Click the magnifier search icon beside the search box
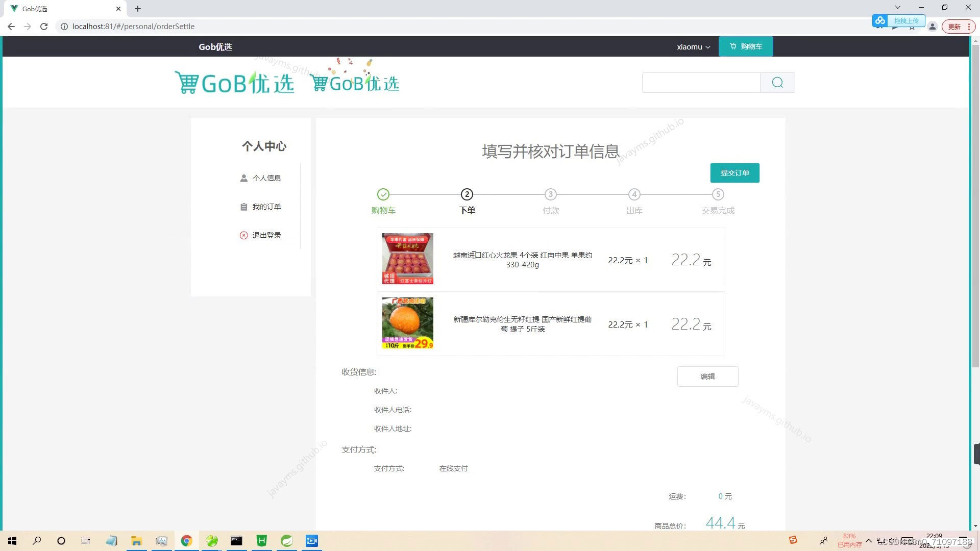The image size is (980, 551). (777, 82)
